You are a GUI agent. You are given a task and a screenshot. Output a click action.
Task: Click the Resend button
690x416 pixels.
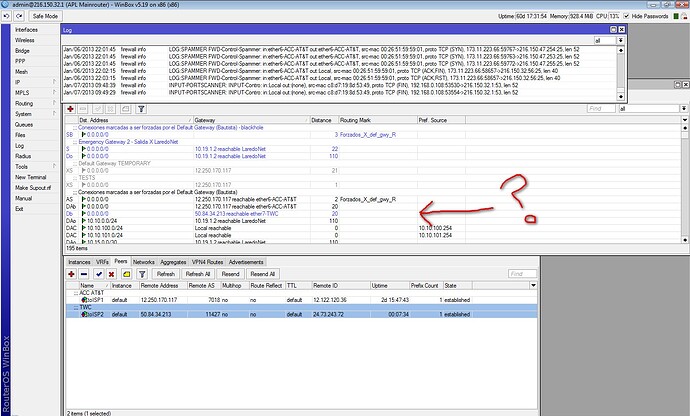(x=230, y=274)
